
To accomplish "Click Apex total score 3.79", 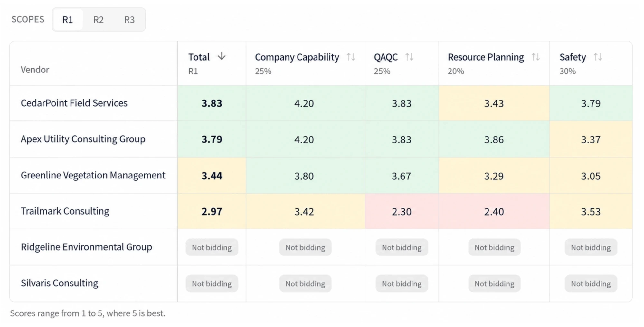I will 212,139.
